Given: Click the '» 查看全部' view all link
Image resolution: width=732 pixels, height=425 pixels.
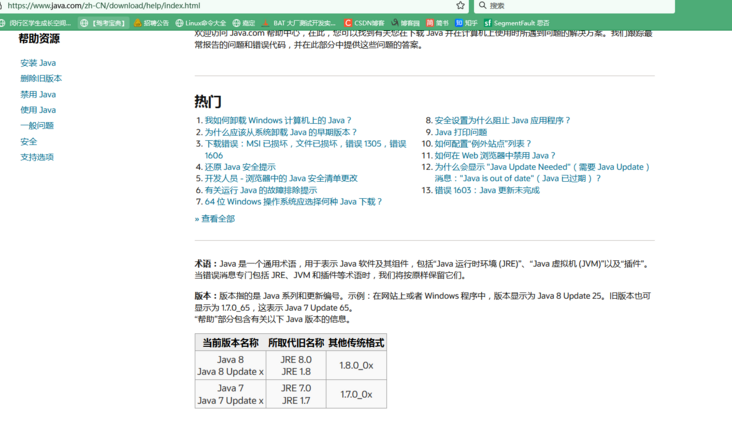Looking at the screenshot, I should (215, 219).
